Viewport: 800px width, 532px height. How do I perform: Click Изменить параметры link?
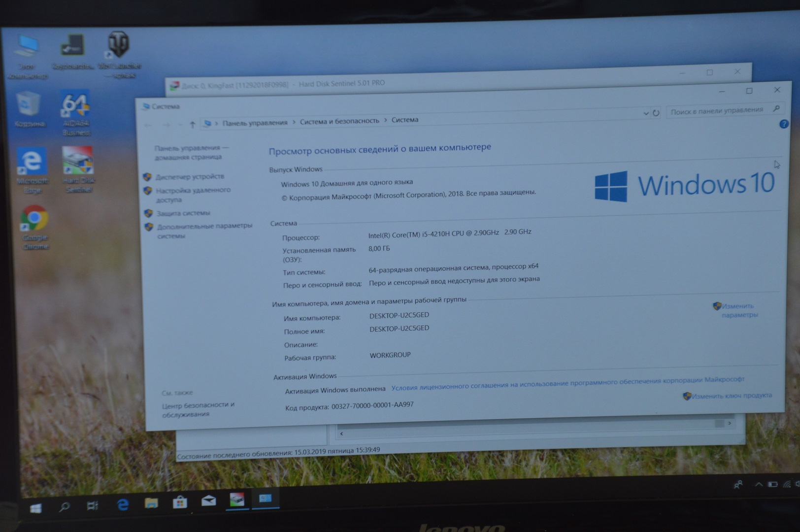click(x=739, y=310)
